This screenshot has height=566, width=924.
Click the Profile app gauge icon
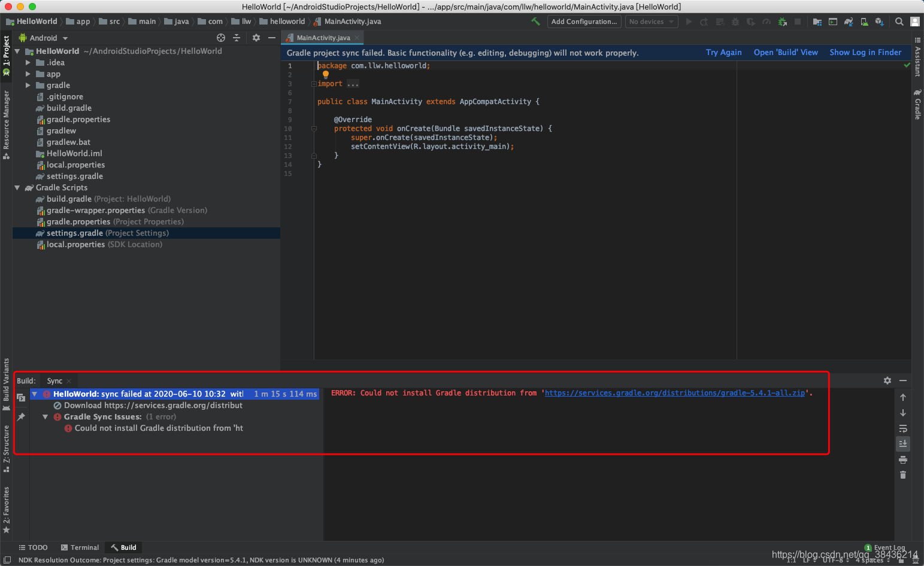(767, 22)
